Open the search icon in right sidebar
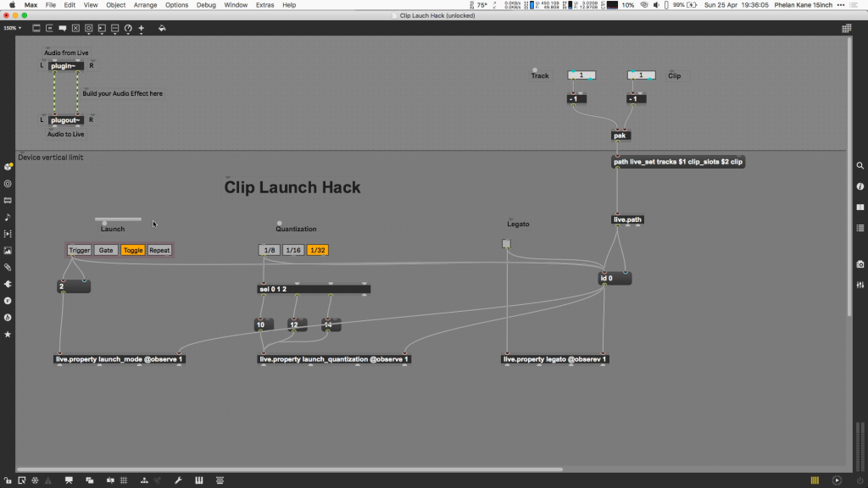 (x=860, y=166)
